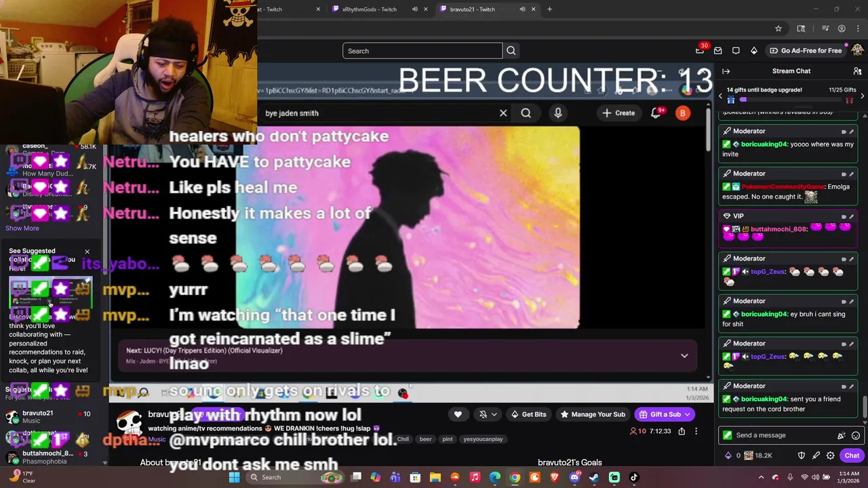Click the YouTube Create button in stream

pos(618,113)
